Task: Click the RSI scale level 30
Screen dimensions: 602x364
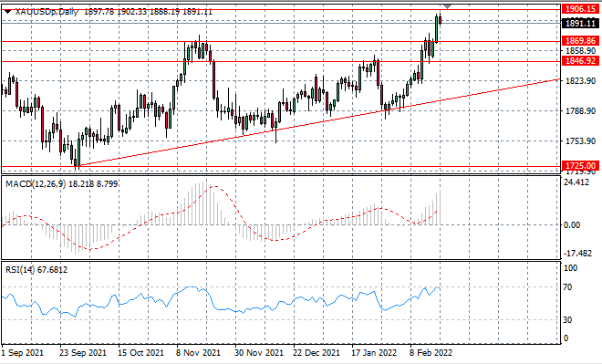Action: coord(567,320)
